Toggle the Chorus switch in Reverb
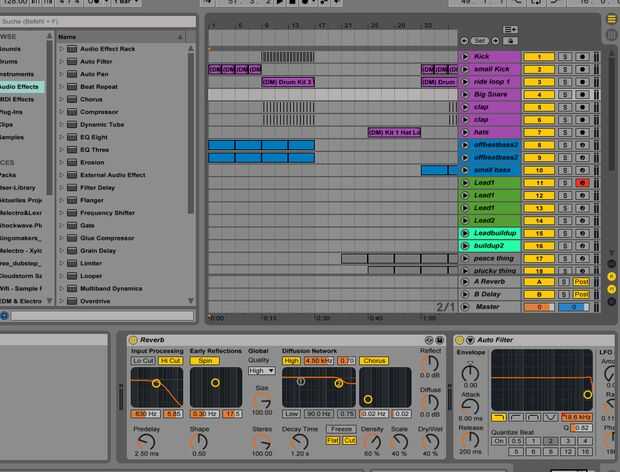620x472 pixels. click(x=374, y=360)
